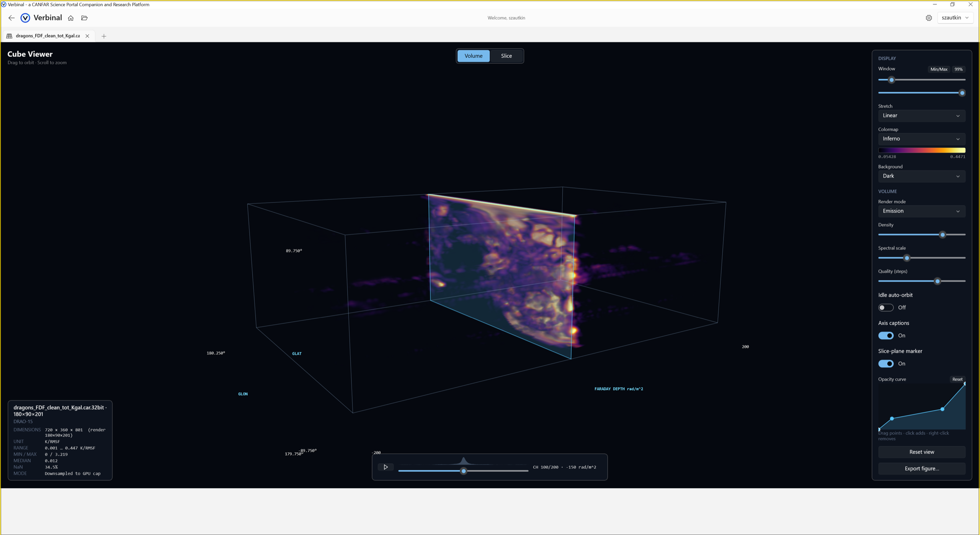The image size is (980, 535).
Task: Reset the opacity curve
Action: 957,380
